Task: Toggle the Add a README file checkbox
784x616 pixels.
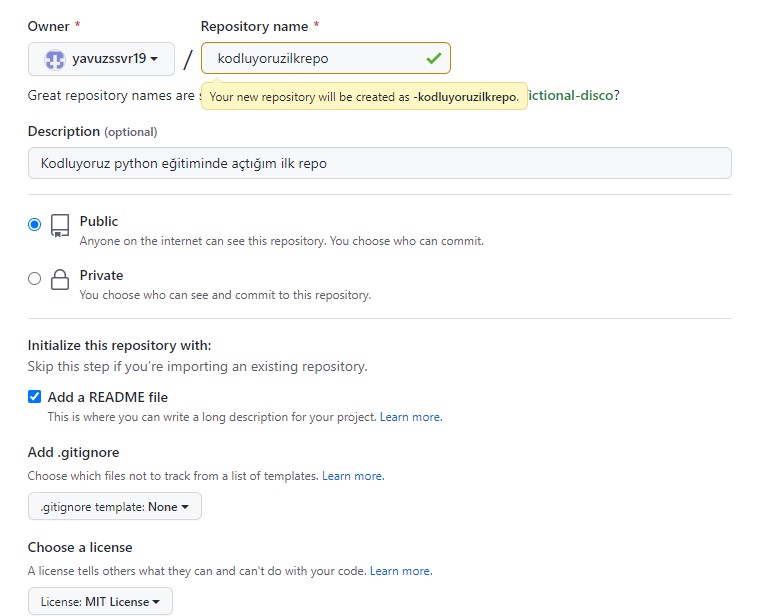Action: click(34, 397)
